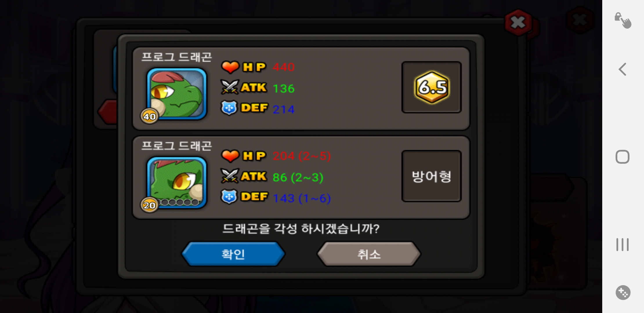
Task: Tap the level 40 Frog Dragon portrait
Action: [177, 94]
